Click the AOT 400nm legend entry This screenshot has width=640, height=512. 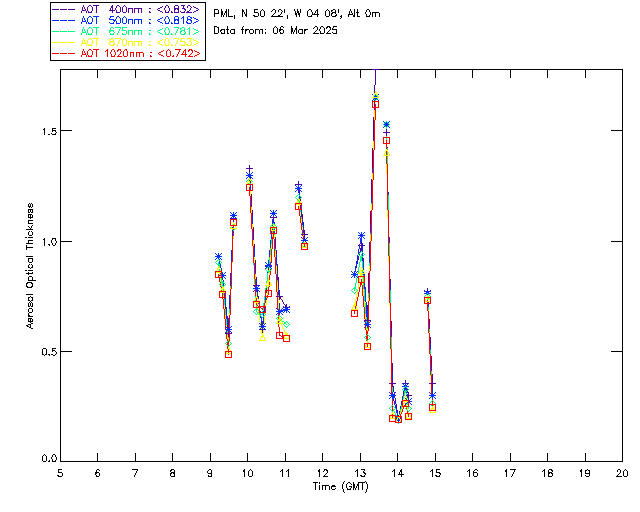point(127,8)
